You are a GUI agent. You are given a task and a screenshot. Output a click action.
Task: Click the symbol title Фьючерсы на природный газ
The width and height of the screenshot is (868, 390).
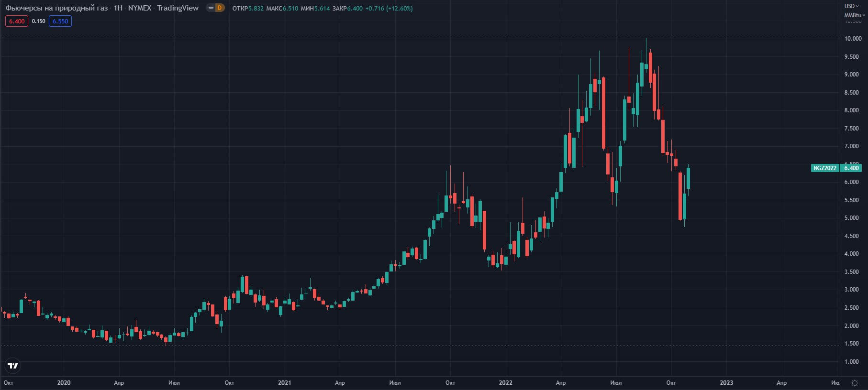pos(56,8)
